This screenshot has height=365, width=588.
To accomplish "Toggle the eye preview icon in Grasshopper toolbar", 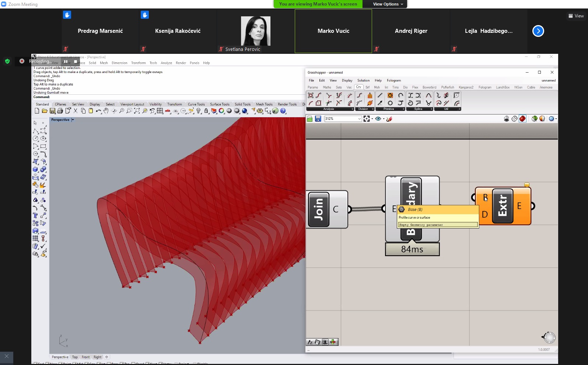I will click(x=378, y=119).
